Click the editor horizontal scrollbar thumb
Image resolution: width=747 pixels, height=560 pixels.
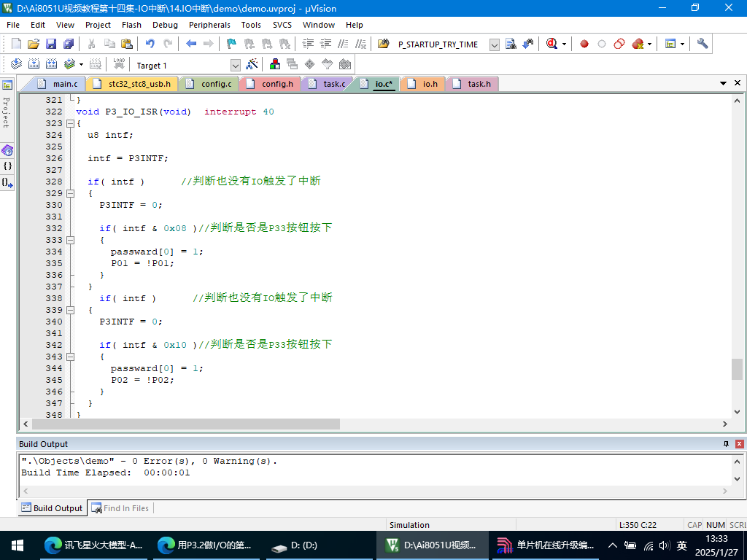pyautogui.click(x=186, y=424)
